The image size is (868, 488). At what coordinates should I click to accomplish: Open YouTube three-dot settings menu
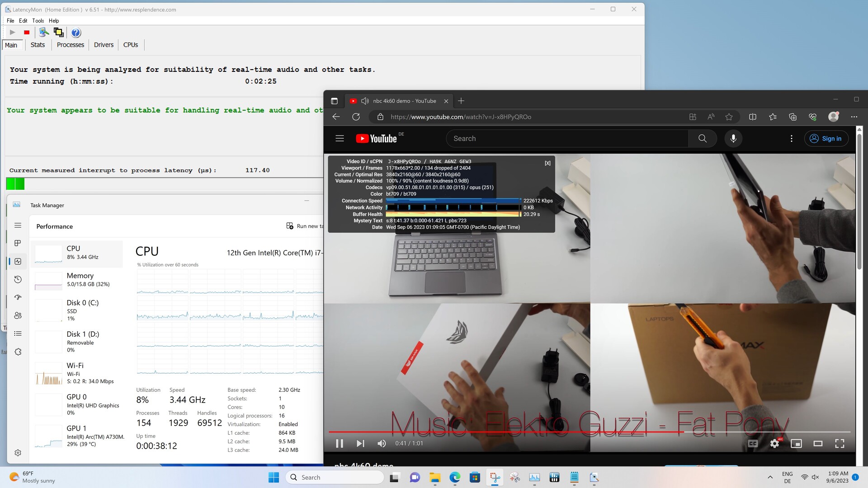[791, 139]
